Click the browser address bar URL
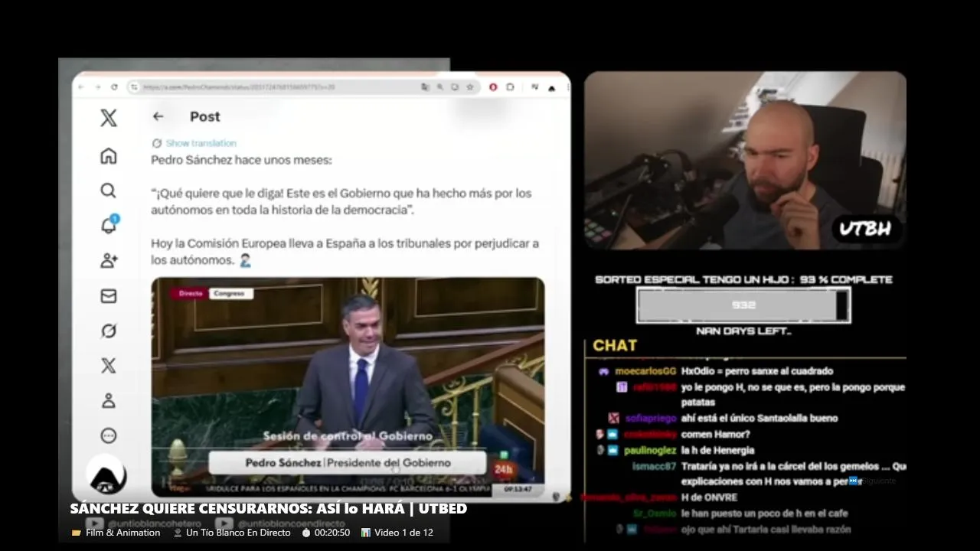 [x=239, y=87]
